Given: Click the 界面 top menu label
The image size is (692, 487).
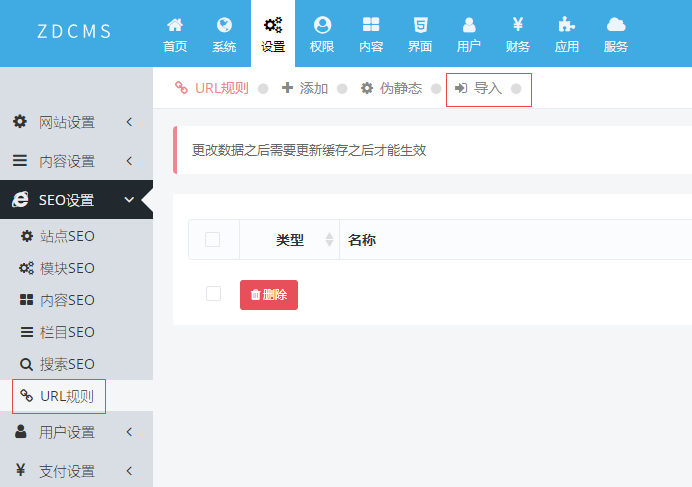Looking at the screenshot, I should (420, 46).
